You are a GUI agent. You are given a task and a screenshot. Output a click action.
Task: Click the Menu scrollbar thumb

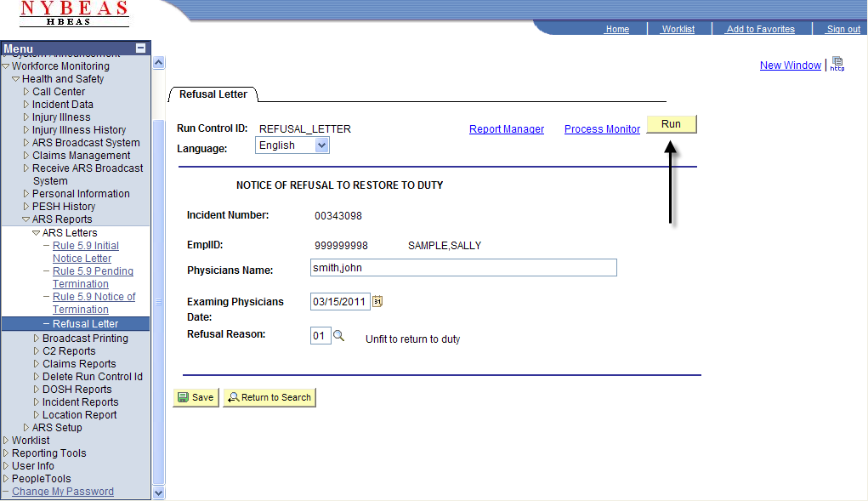(158, 302)
